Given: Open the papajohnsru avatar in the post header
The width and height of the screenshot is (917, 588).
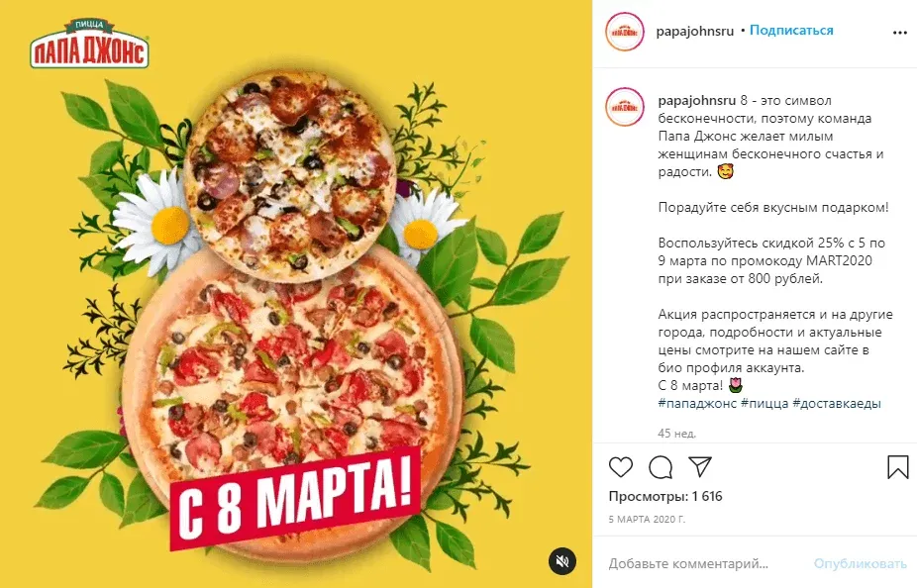Looking at the screenshot, I should (x=625, y=32).
